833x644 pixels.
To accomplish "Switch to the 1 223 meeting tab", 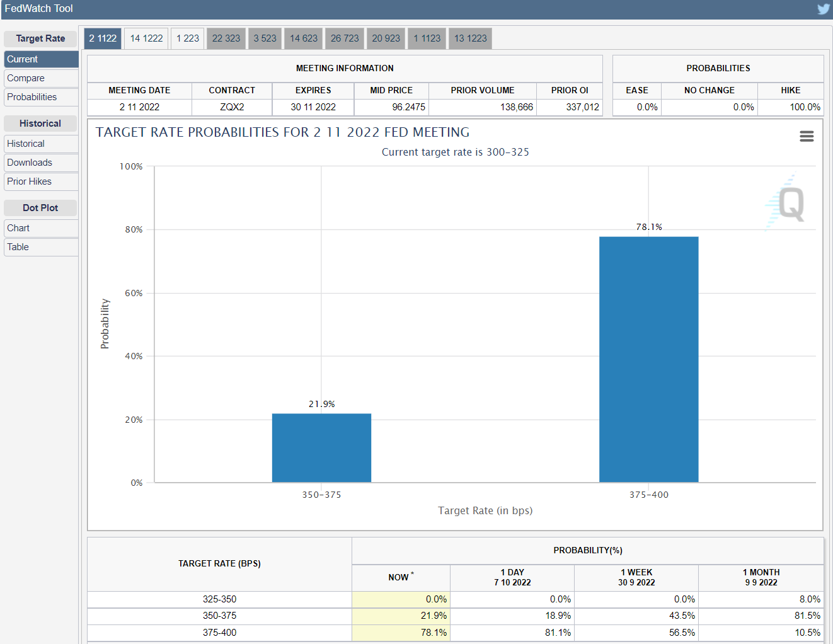I will [188, 38].
